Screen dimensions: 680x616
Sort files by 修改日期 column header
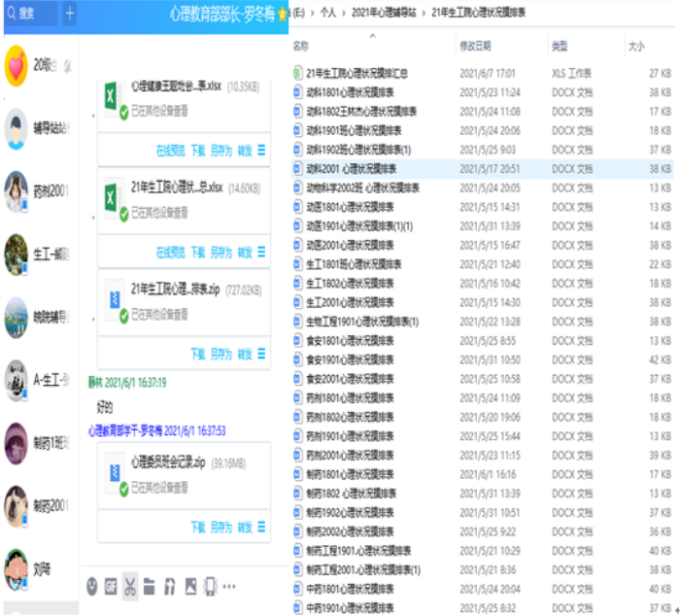point(475,46)
